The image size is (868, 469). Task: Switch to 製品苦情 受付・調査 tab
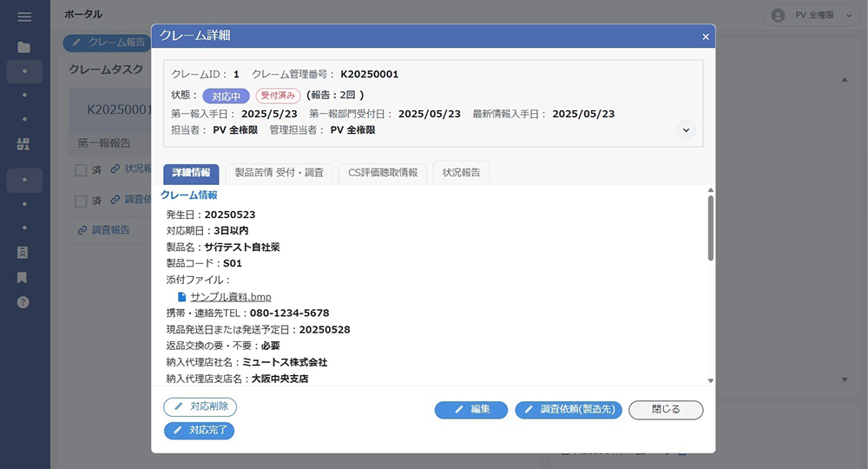(279, 173)
